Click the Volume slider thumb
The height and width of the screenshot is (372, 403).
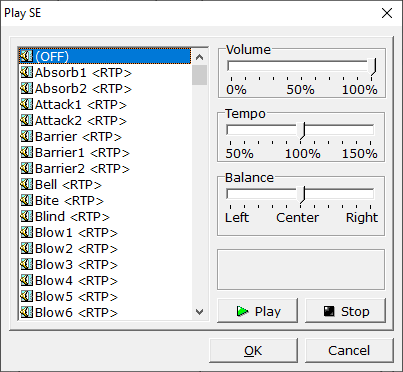coord(372,67)
